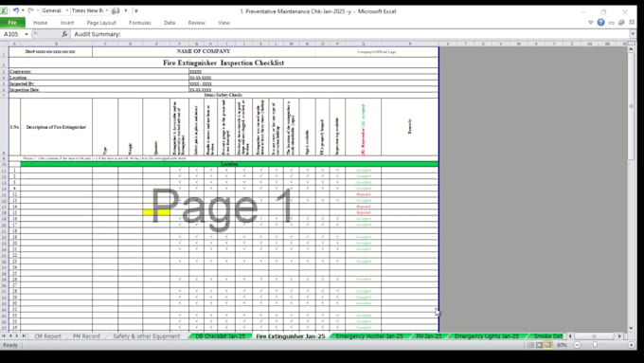Viewport: 644px width, 363px height.
Task: Restore the workbook window icon
Action: tap(621, 23)
